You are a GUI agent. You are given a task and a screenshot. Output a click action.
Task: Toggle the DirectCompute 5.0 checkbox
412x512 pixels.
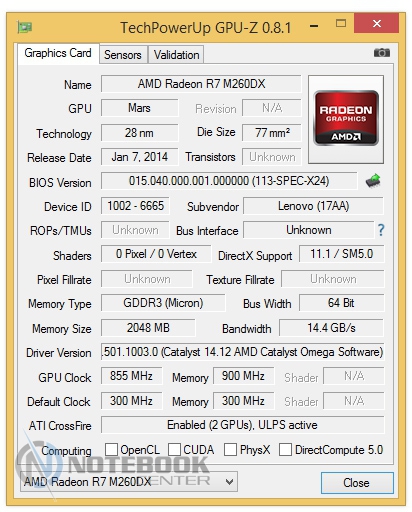285,449
